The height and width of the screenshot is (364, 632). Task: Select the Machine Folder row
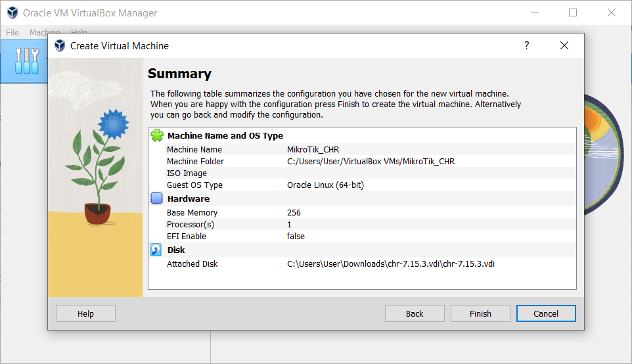tap(361, 161)
